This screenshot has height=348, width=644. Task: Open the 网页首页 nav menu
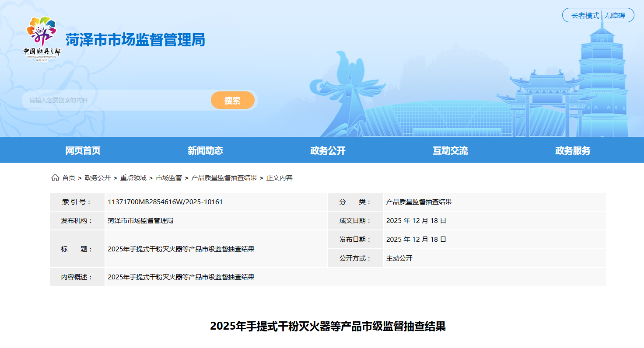pyautogui.click(x=83, y=150)
